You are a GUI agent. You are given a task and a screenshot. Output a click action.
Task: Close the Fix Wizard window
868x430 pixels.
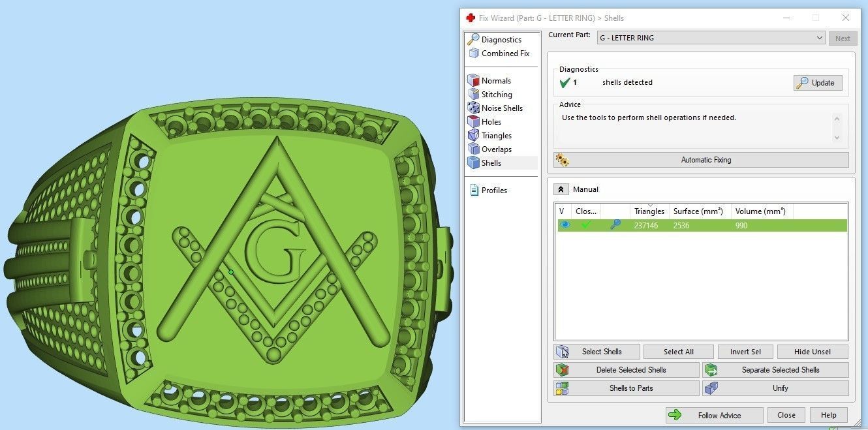[846, 18]
